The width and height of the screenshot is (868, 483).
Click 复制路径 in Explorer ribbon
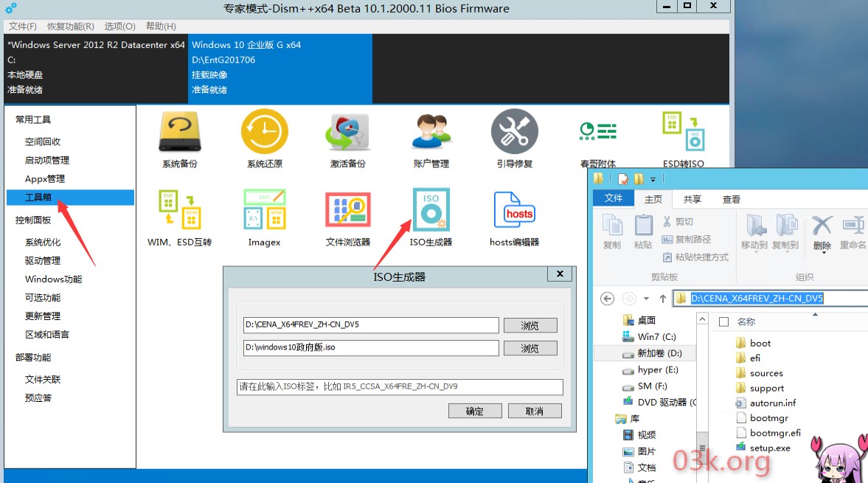point(687,239)
